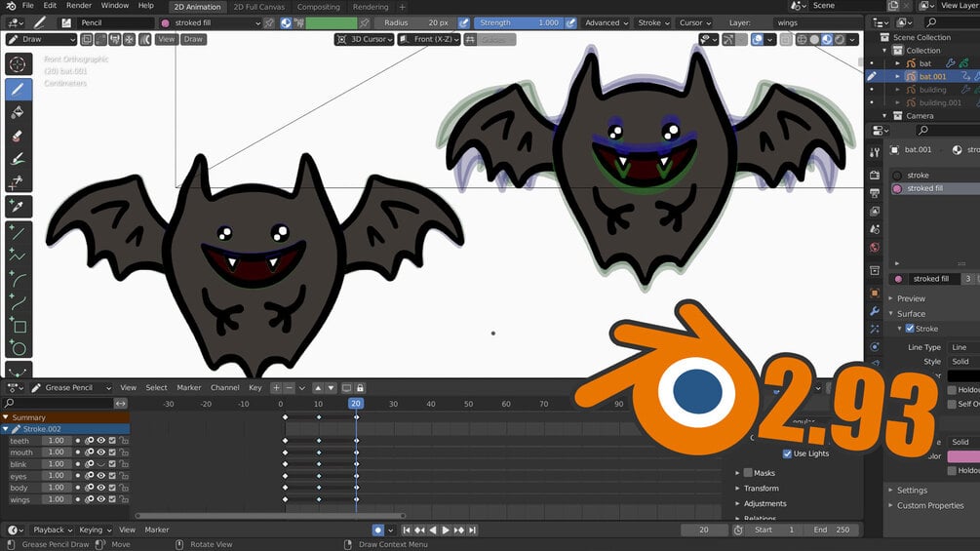Open the Draw mode dropdown
The height and width of the screenshot is (551, 980).
[x=41, y=39]
